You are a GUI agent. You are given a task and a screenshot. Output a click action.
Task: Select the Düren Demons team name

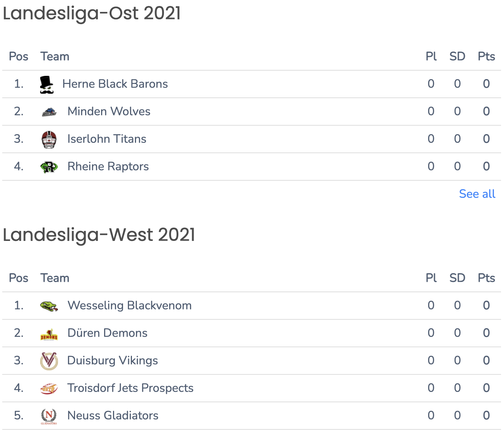coord(107,333)
